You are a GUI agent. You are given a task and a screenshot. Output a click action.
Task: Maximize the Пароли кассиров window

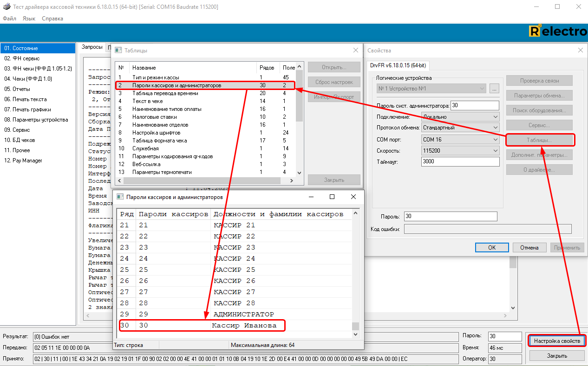pyautogui.click(x=332, y=197)
